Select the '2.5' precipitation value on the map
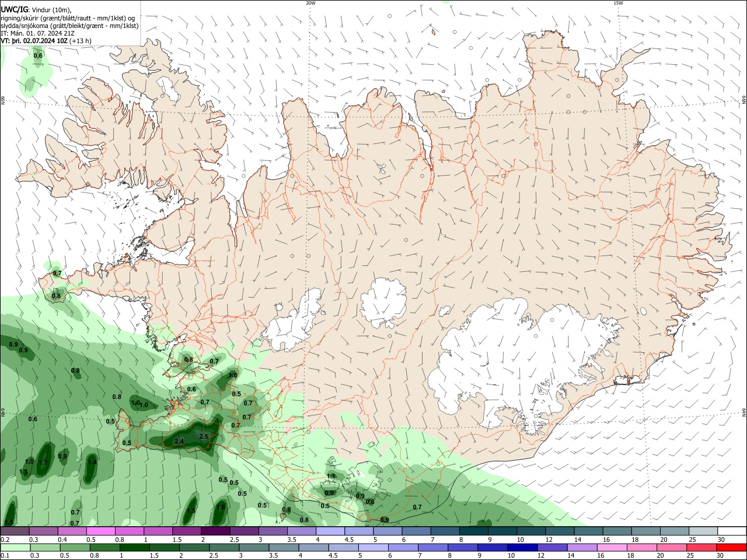The image size is (747, 560). pos(204,436)
